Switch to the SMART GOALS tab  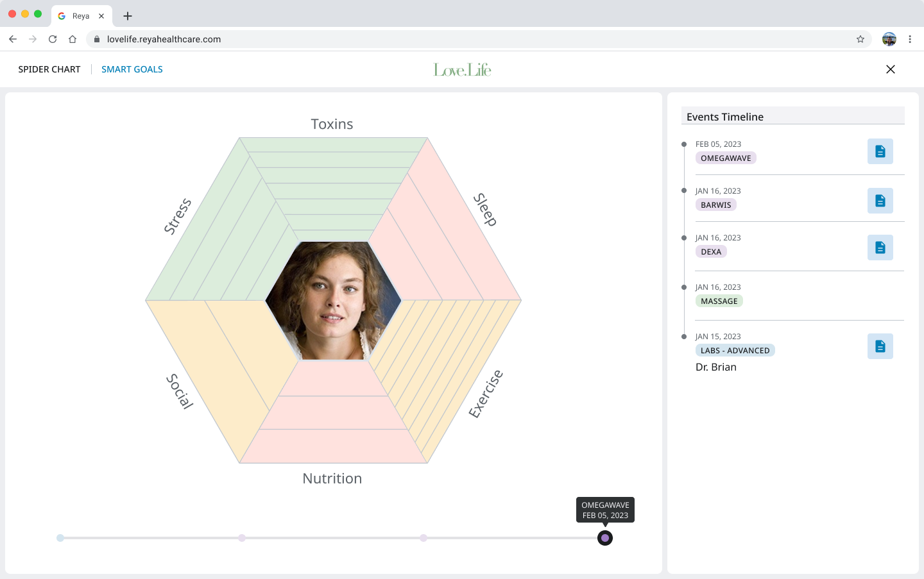[132, 69]
